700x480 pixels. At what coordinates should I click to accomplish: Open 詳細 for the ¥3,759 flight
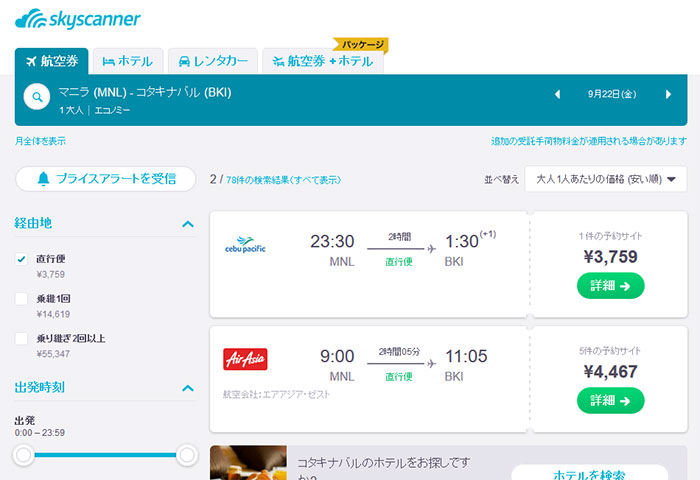[610, 286]
